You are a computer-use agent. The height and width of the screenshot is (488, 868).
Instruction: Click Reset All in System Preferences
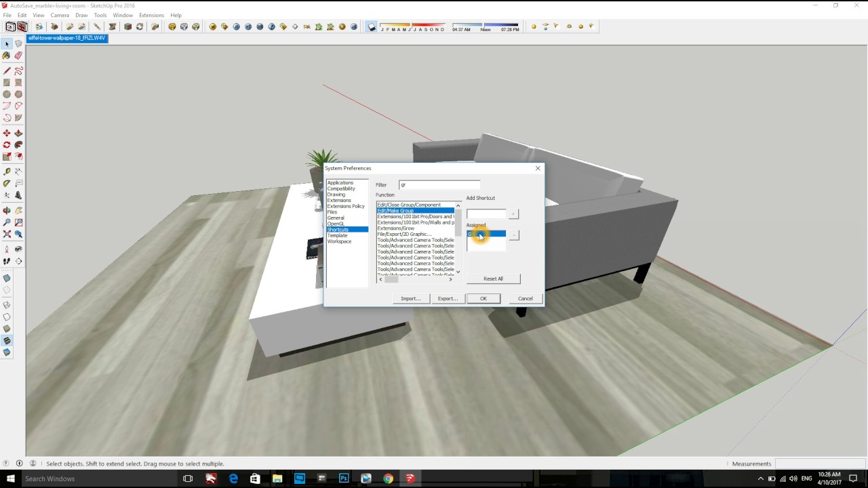click(x=492, y=279)
